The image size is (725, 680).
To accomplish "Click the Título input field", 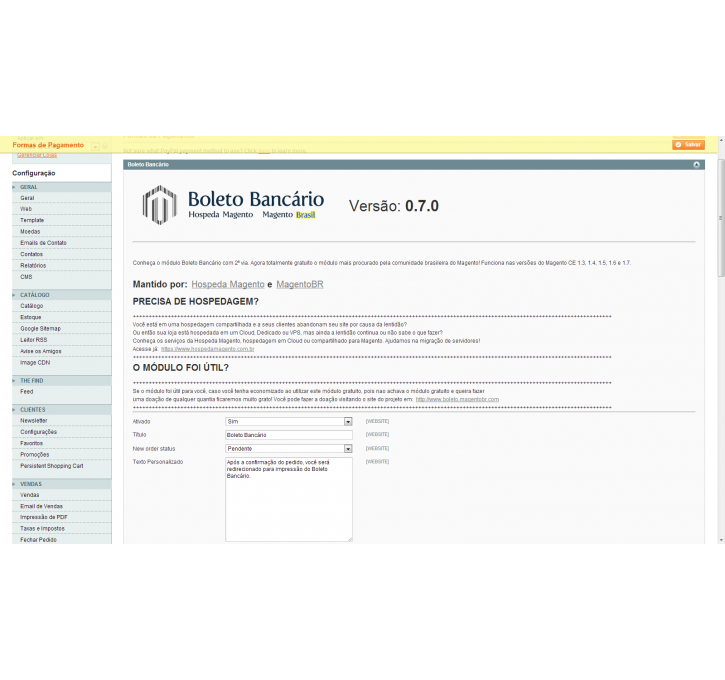I will [289, 435].
